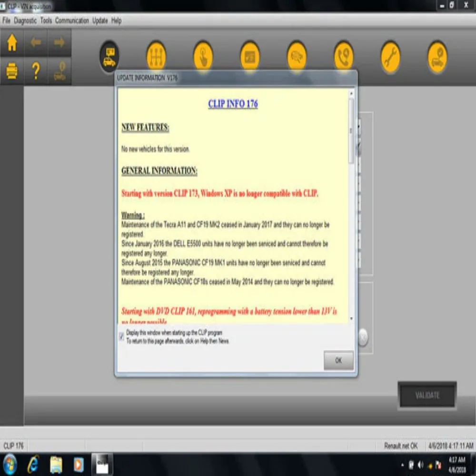The height and width of the screenshot is (476, 476).
Task: Open the Diagnostic menu
Action: (x=25, y=20)
